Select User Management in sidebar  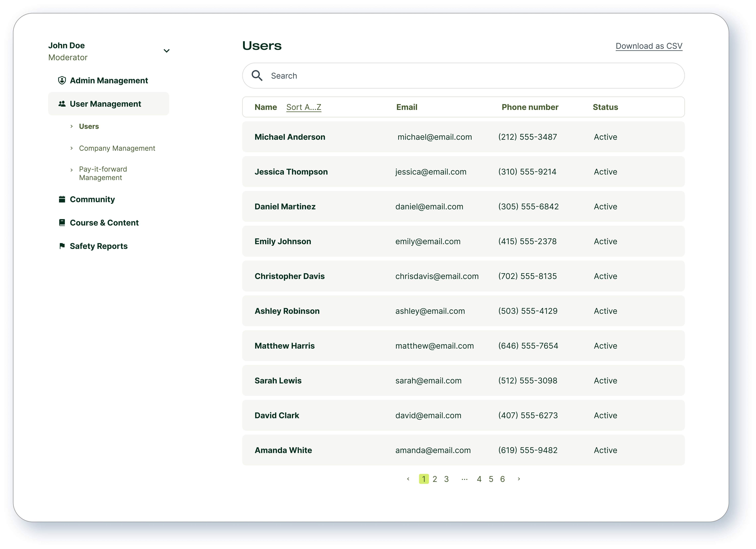tap(109, 104)
